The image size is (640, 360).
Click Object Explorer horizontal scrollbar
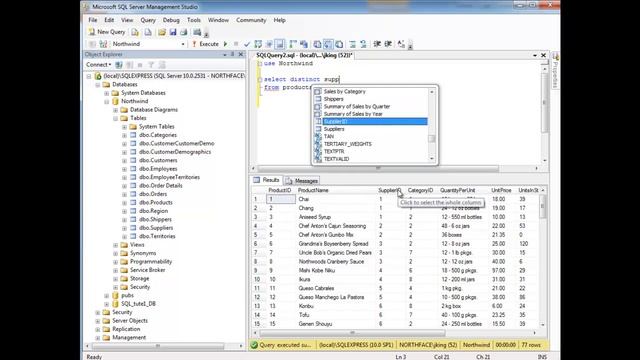(x=158, y=346)
